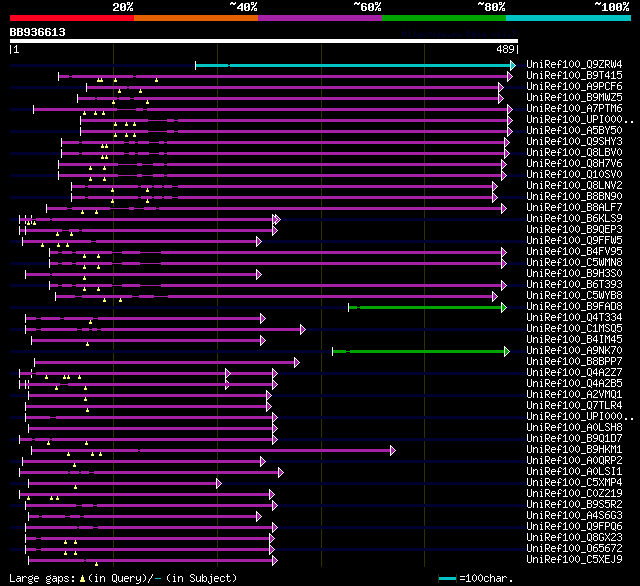
Task: Click the white BB936613 query sequence bar
Action: (264, 41)
